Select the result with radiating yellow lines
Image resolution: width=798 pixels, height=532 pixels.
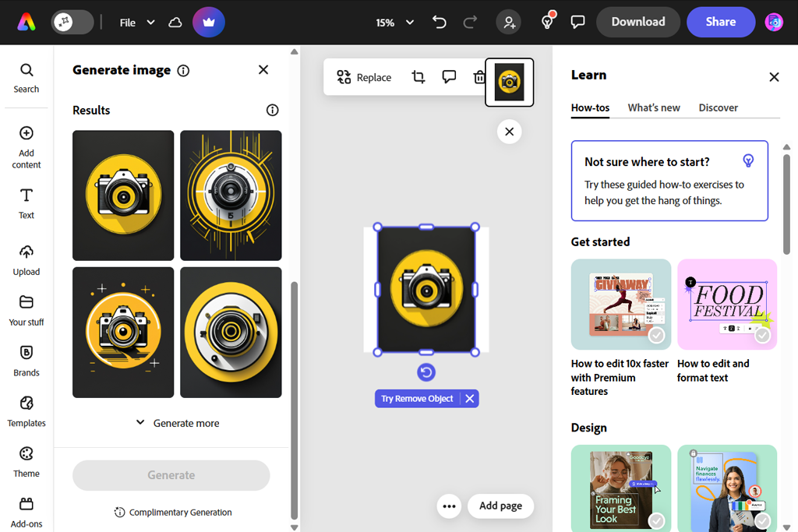(x=231, y=196)
